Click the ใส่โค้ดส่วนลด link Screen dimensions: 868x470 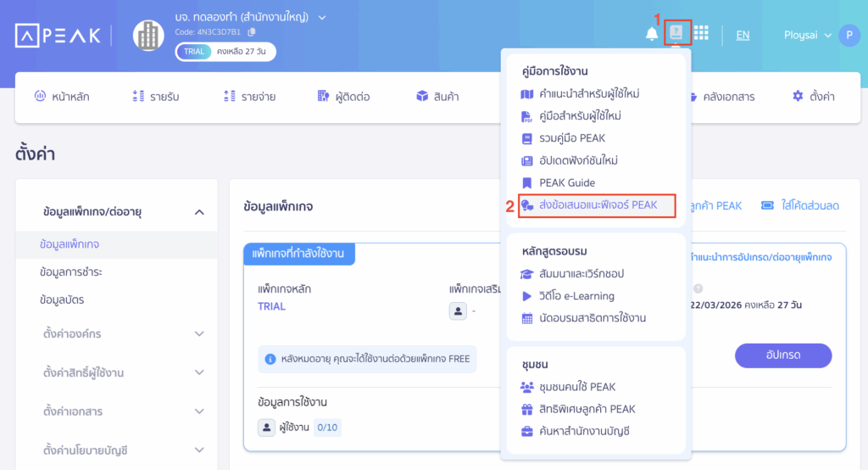point(799,205)
